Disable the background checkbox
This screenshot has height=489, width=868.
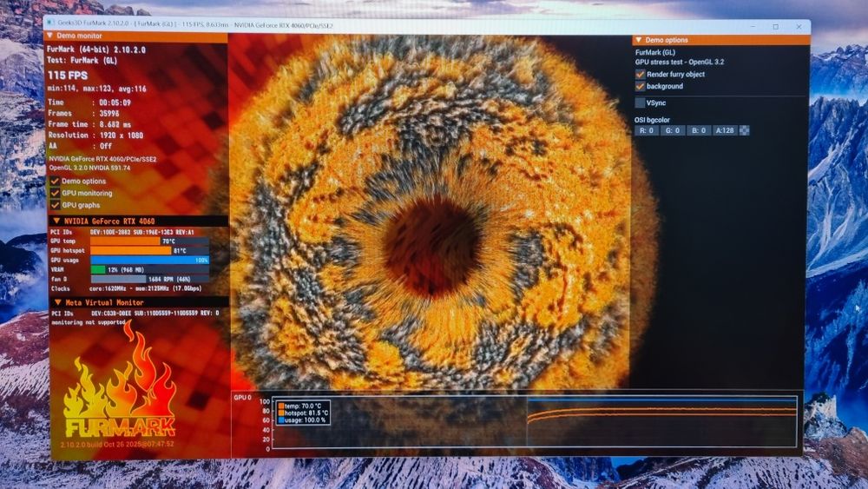[640, 86]
